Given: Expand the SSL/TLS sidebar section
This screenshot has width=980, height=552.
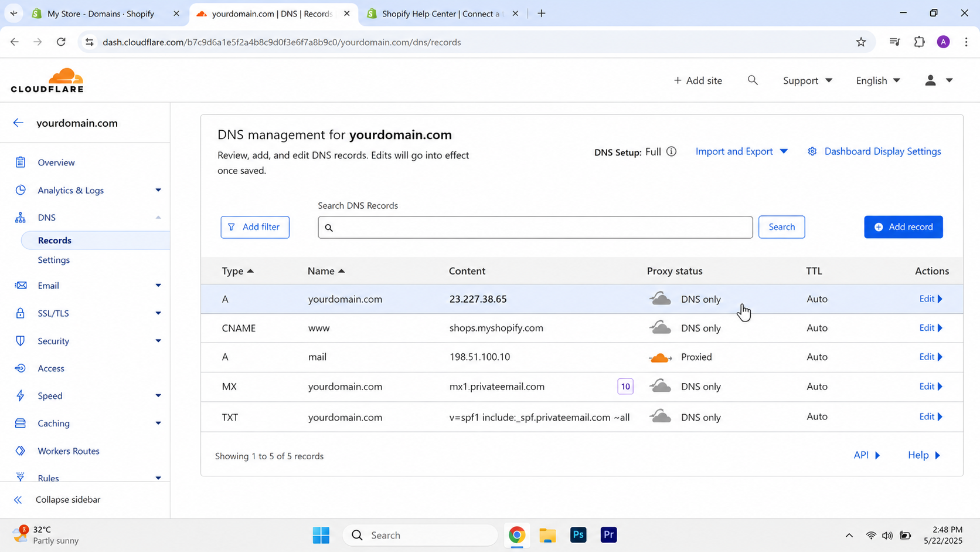Looking at the screenshot, I should click(x=158, y=313).
